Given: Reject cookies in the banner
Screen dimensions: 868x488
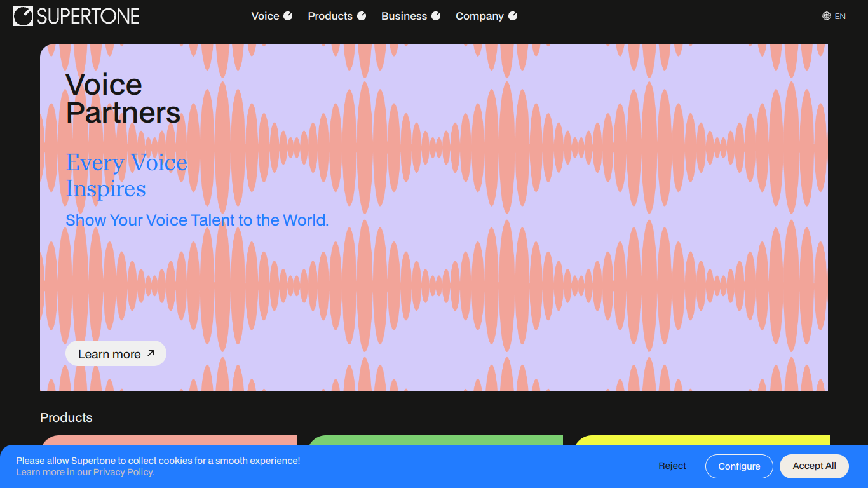Looking at the screenshot, I should (672, 466).
